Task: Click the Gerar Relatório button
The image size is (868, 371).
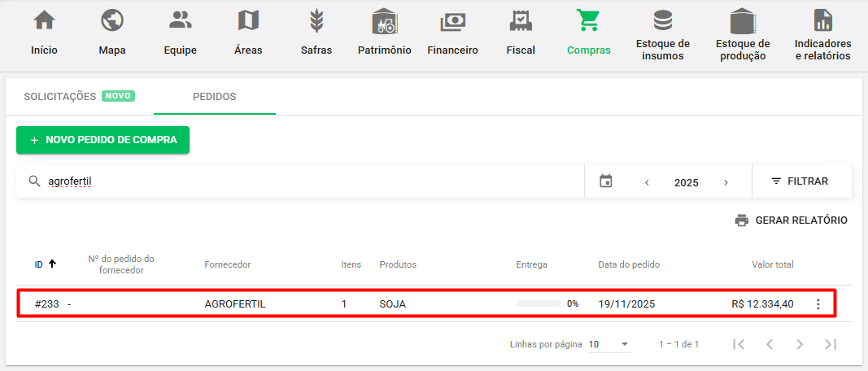Action: (x=791, y=220)
